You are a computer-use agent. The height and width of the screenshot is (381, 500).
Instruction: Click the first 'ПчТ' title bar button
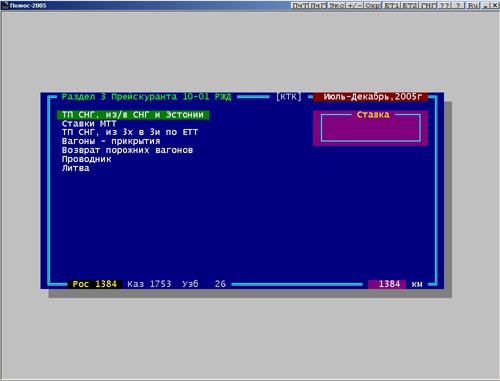(x=300, y=5)
